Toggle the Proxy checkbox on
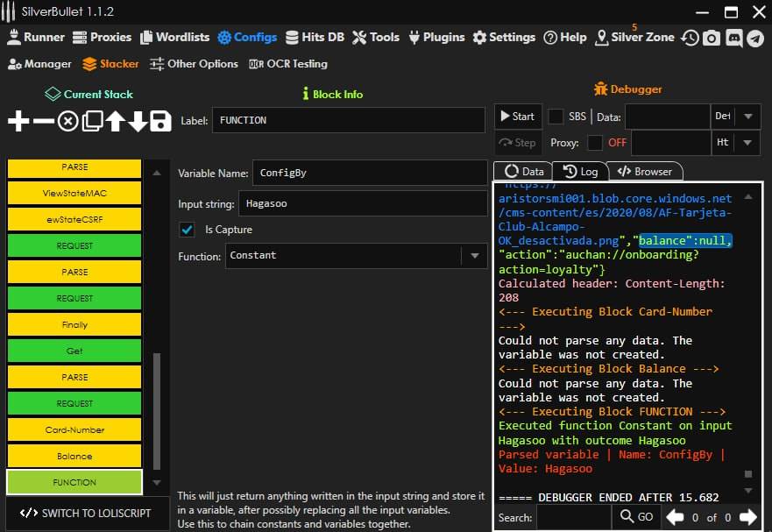The width and height of the screenshot is (772, 532). (595, 143)
